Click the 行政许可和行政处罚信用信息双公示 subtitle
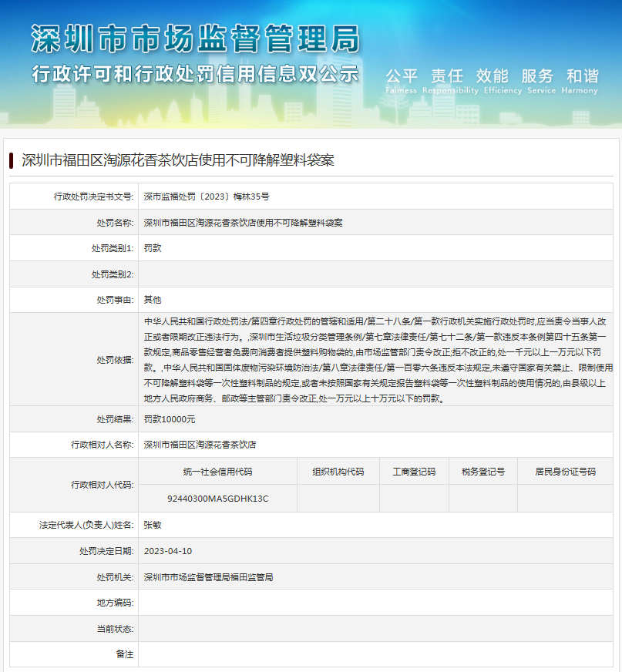 coord(195,74)
